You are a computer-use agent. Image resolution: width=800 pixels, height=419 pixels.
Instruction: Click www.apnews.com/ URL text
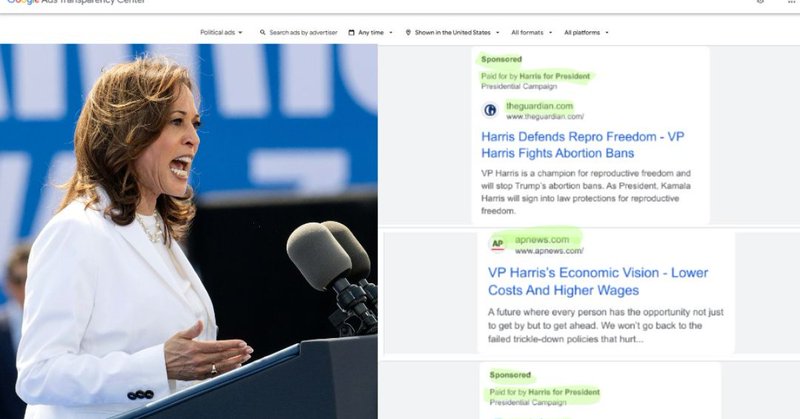click(x=549, y=251)
